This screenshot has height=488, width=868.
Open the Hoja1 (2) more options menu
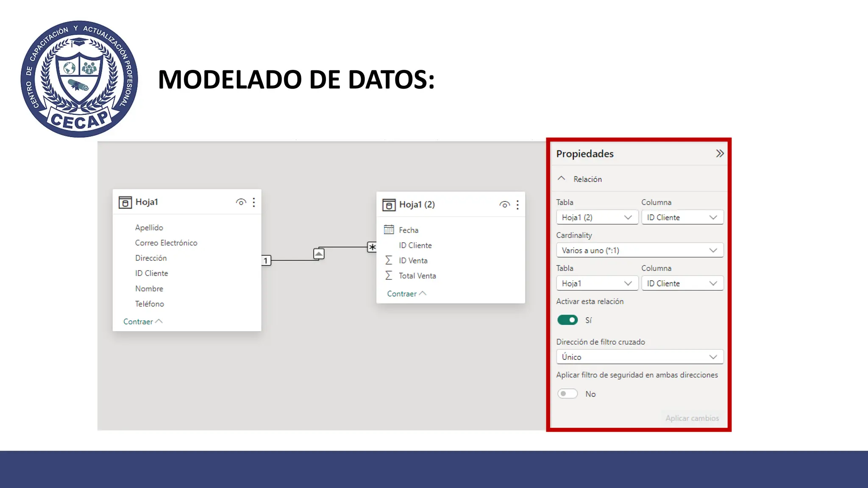point(517,205)
